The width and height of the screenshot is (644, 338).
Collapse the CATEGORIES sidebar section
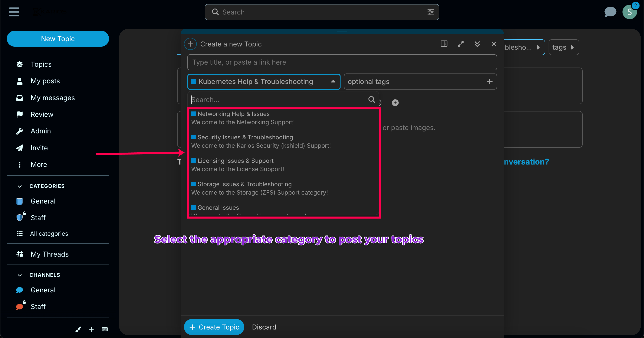pyautogui.click(x=20, y=186)
